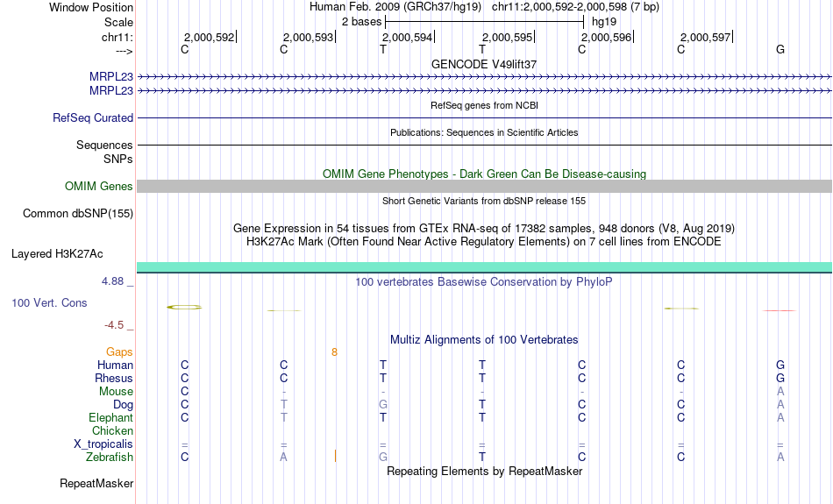
Task: Click the 4.88 PhyloP upper limit value
Action: (112, 281)
